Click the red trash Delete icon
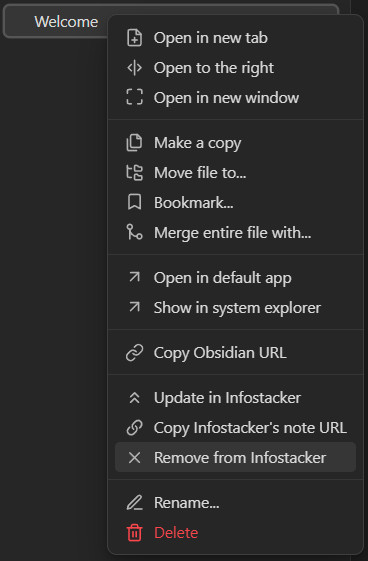This screenshot has height=561, width=368. coord(134,533)
